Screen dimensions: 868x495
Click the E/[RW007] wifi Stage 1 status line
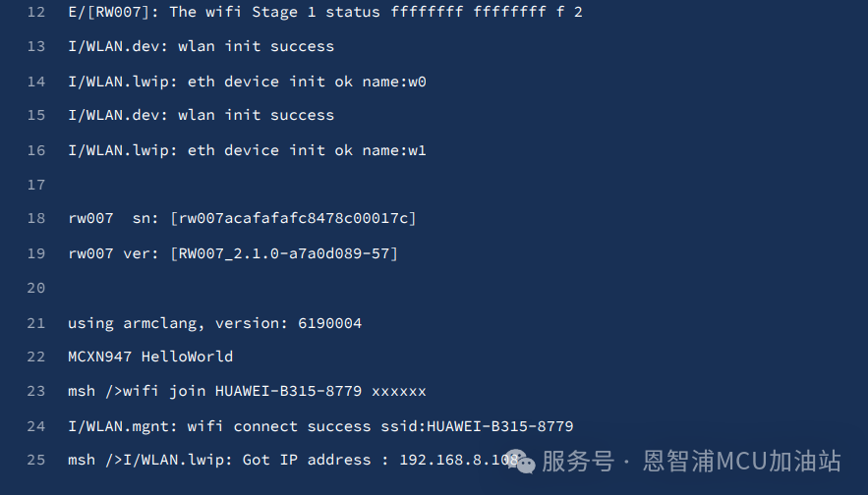click(324, 12)
